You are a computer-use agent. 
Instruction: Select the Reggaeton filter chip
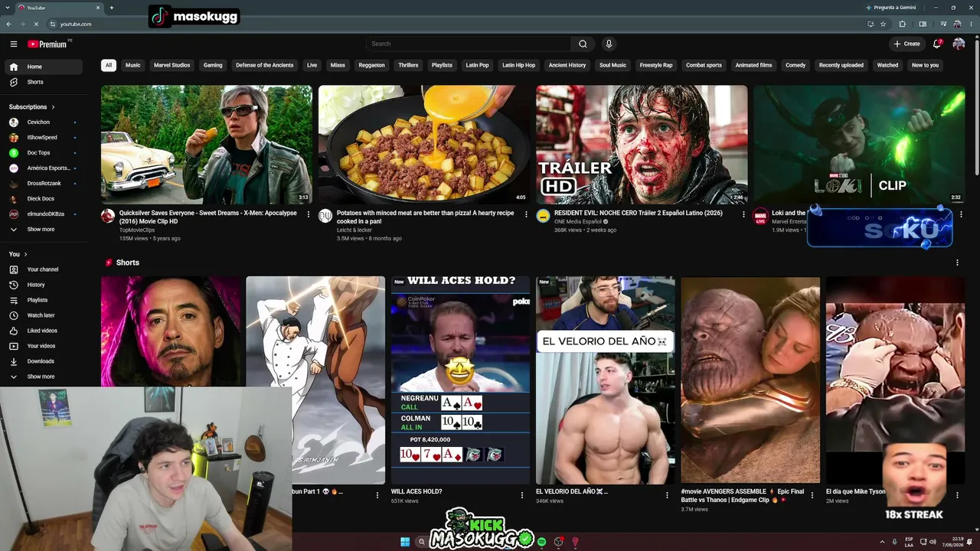[371, 65]
